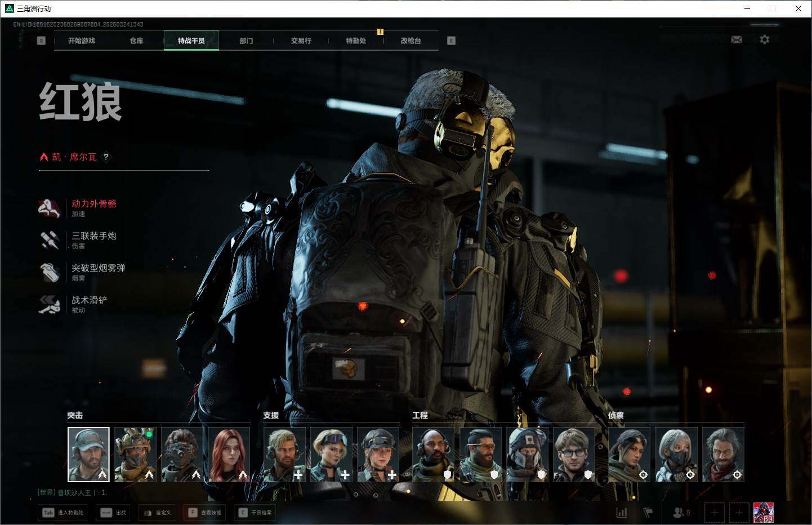Open the 改枪台 tab
This screenshot has height=525, width=812.
(x=411, y=41)
